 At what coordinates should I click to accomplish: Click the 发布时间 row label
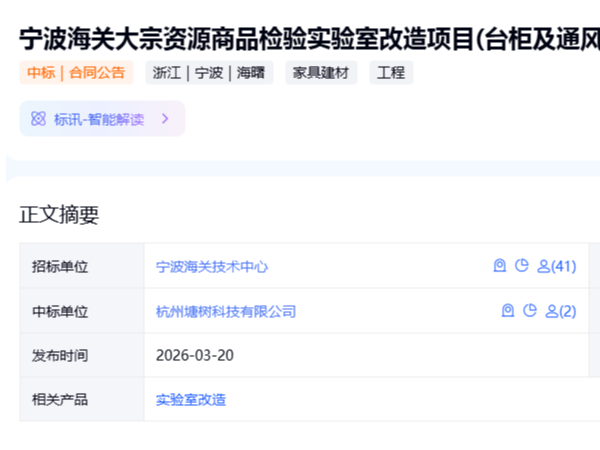click(x=60, y=356)
